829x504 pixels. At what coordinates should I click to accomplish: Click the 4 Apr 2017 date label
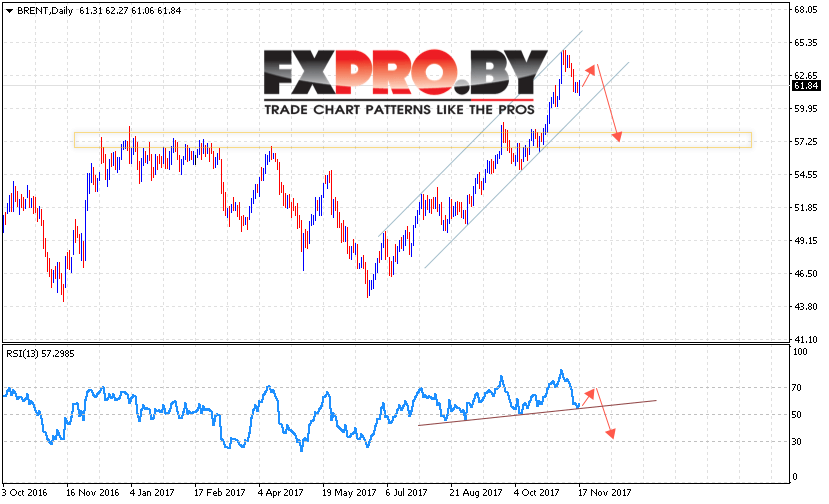pos(280,493)
